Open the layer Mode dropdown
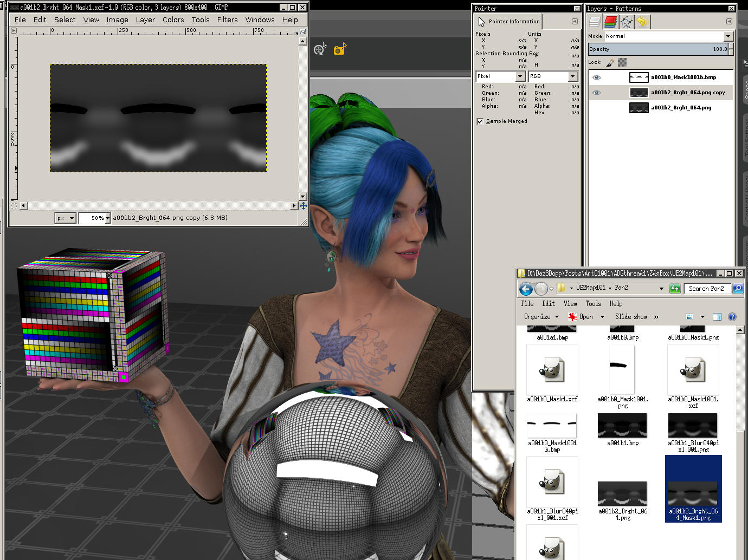 pyautogui.click(x=669, y=36)
